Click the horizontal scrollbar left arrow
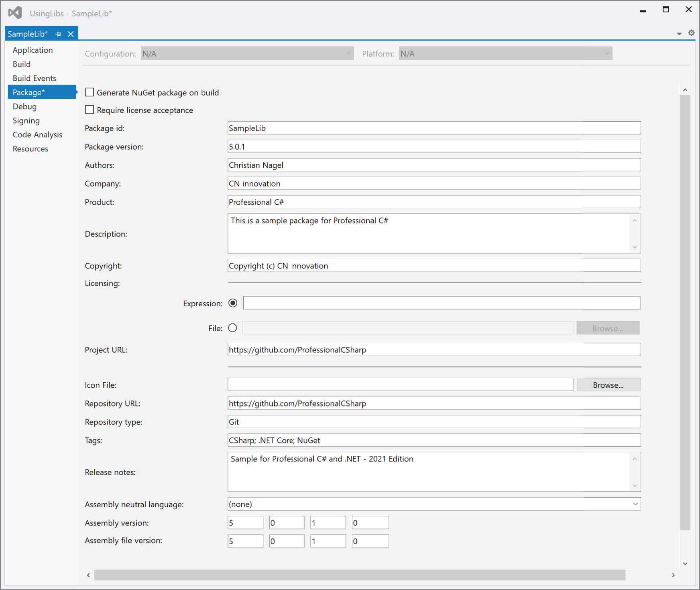The width and height of the screenshot is (700, 590). [88, 575]
